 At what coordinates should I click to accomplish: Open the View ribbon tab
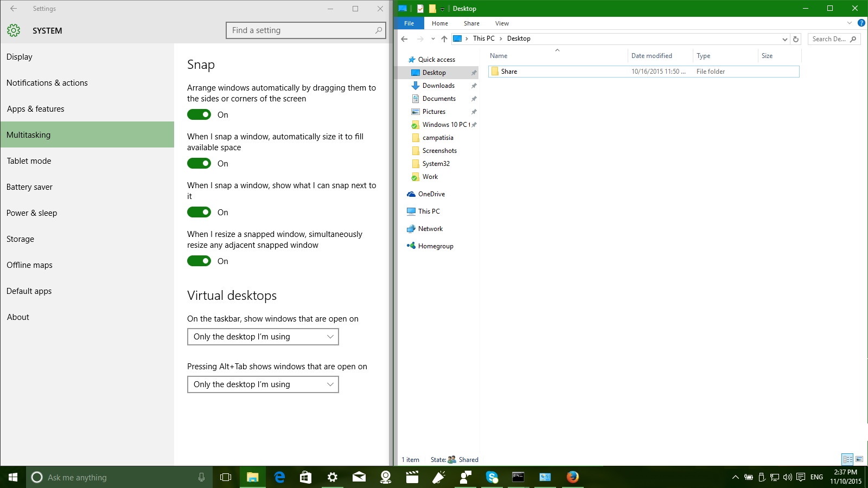pos(502,23)
